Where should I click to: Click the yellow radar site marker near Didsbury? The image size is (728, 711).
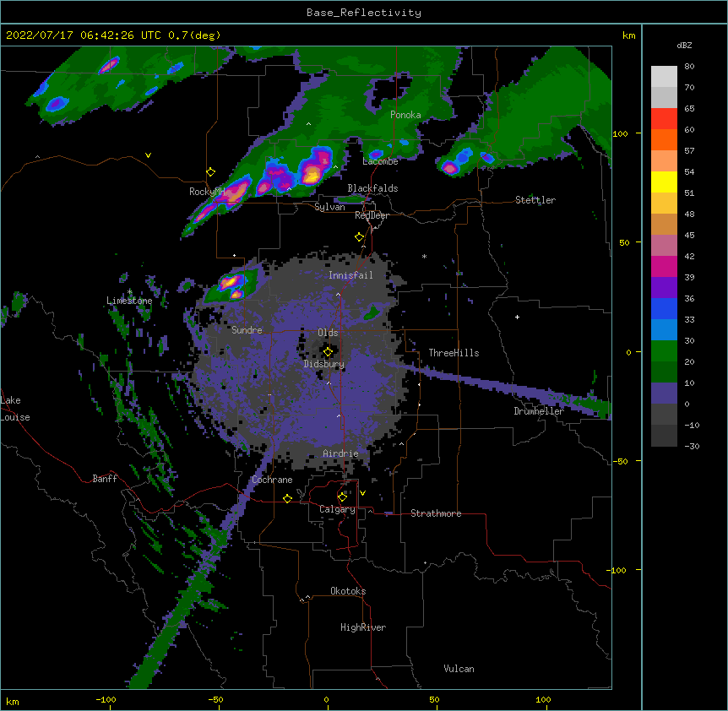point(328,352)
